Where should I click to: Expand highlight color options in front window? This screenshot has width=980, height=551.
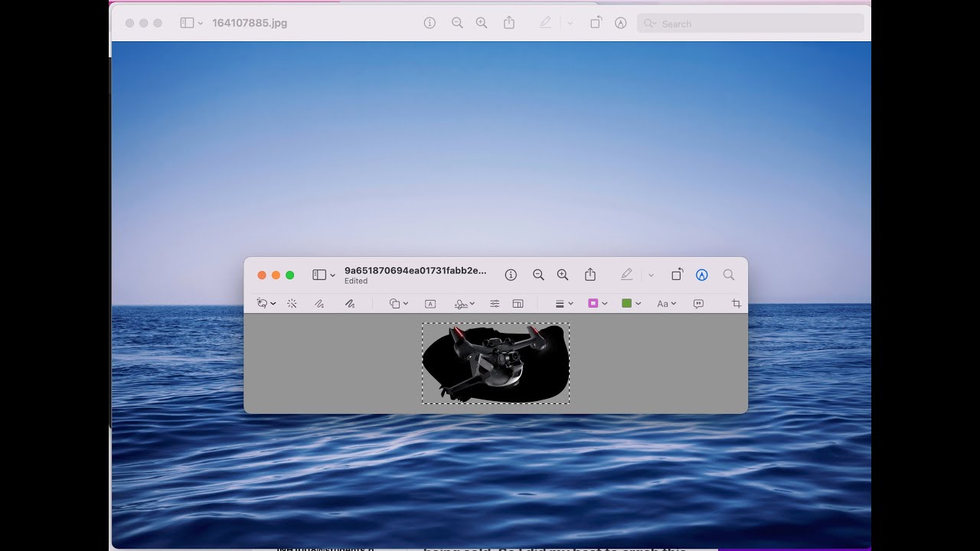click(651, 275)
